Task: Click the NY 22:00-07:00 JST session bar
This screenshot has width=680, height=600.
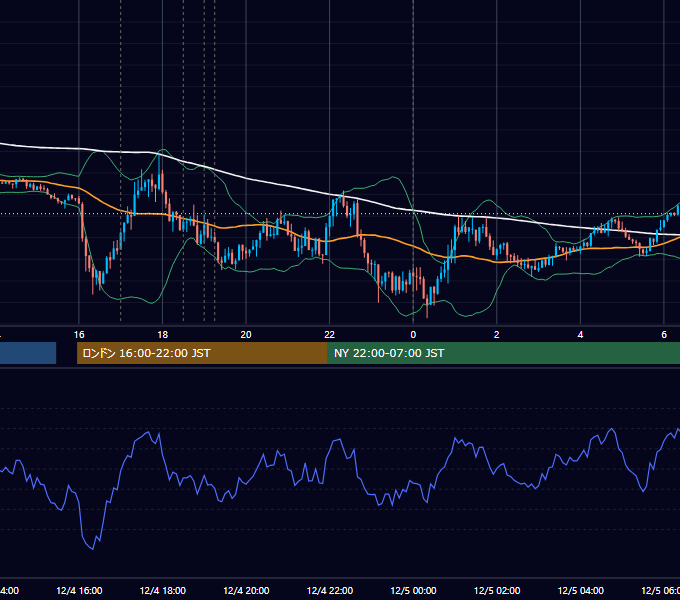Action: [503, 353]
